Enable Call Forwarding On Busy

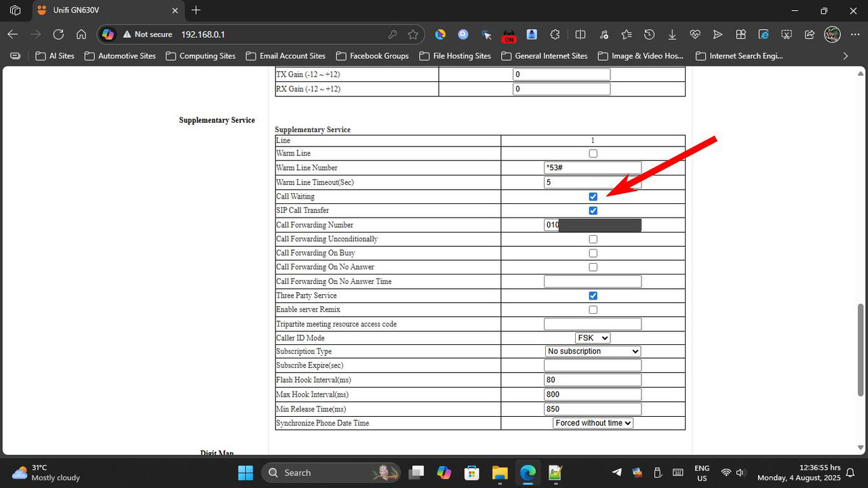pyautogui.click(x=593, y=253)
